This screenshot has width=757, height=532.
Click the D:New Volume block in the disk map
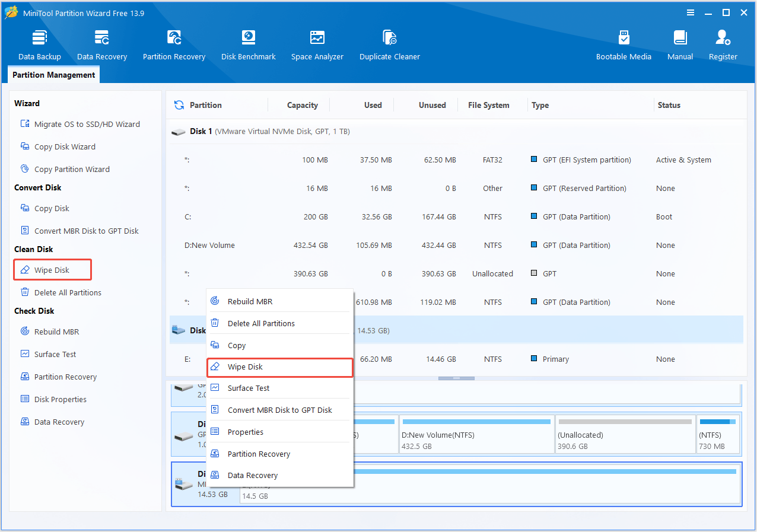coord(476,435)
